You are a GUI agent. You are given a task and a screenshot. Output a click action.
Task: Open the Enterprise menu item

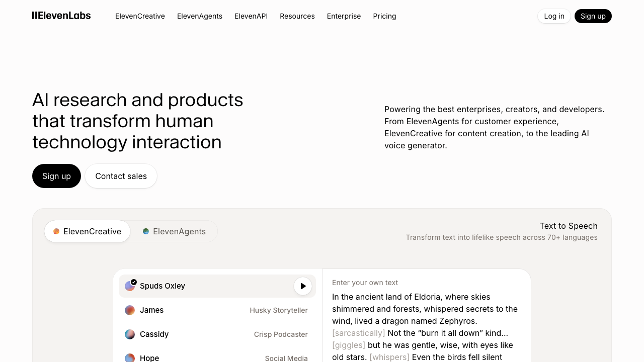(344, 16)
